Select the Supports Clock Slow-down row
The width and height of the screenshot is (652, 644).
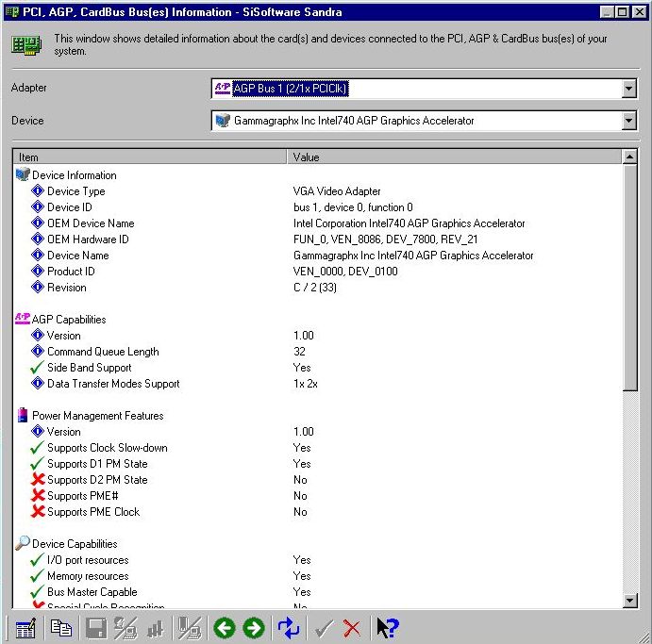coord(318,448)
